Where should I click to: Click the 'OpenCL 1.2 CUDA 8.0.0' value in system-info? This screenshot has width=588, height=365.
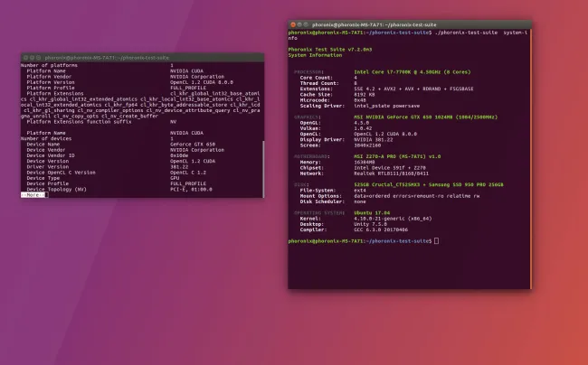[x=385, y=134]
